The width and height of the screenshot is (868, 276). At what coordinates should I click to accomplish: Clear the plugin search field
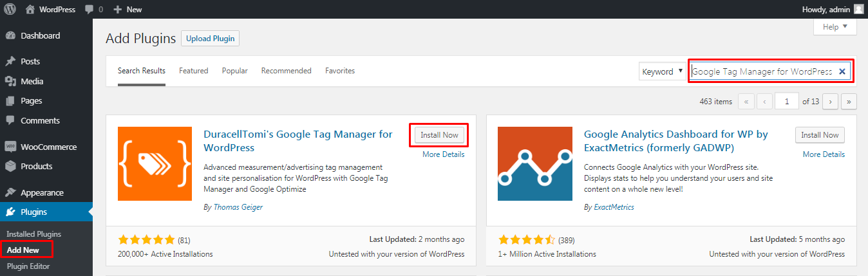tap(842, 71)
